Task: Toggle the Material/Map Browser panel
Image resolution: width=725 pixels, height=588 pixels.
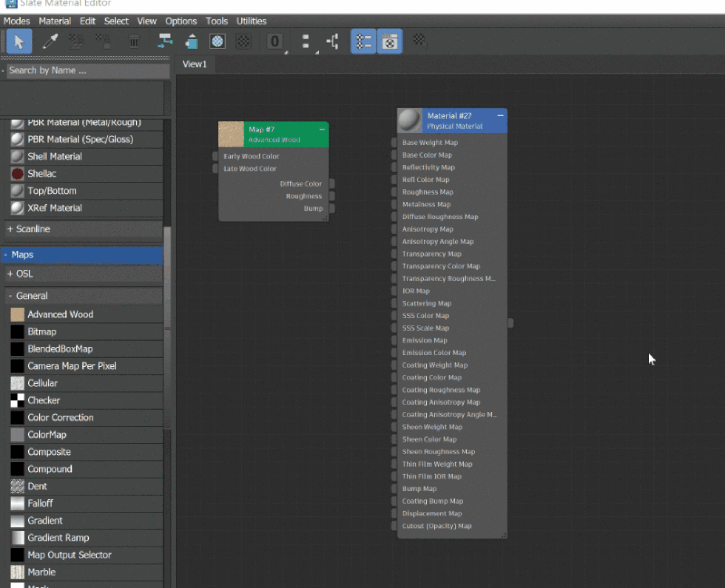Action: click(x=364, y=41)
